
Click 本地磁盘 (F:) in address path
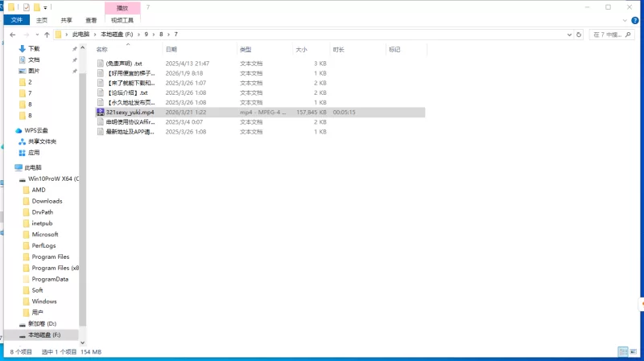click(x=117, y=35)
